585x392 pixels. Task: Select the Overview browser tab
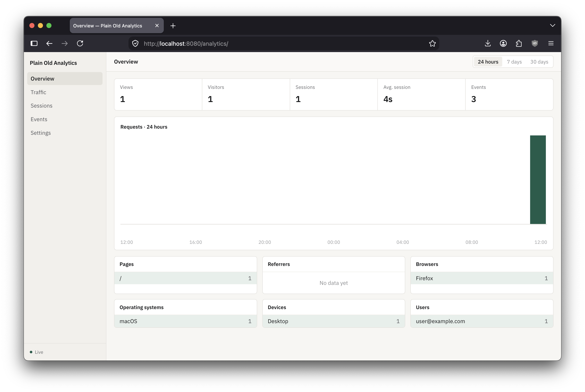click(117, 26)
